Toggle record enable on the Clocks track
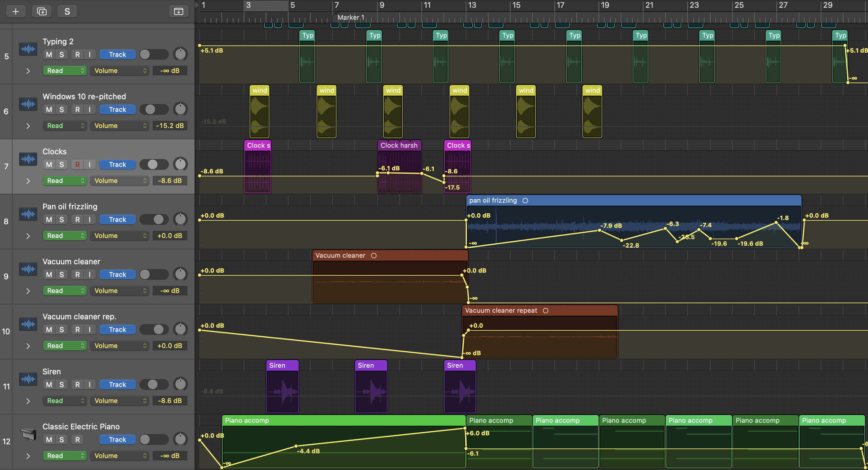The width and height of the screenshot is (868, 470). coord(78,165)
